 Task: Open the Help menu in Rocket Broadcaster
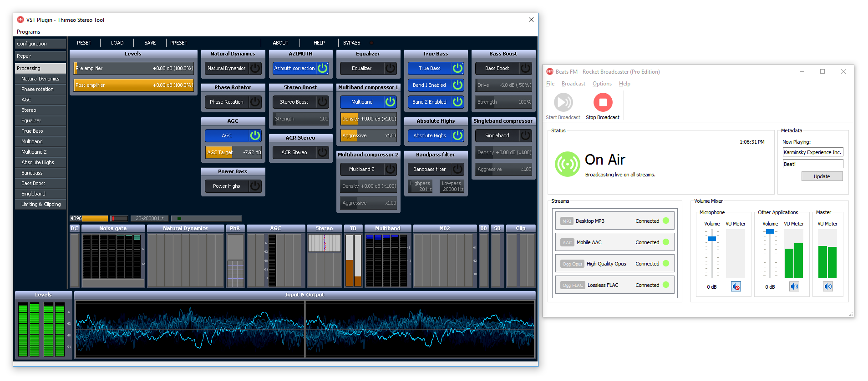coord(624,84)
